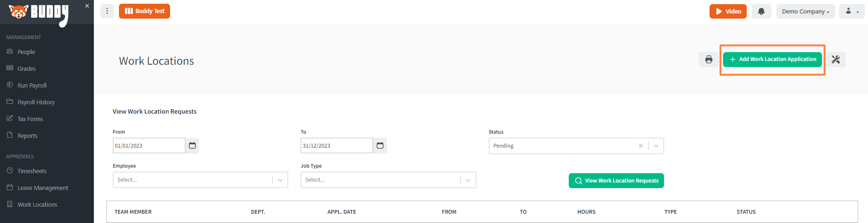The height and width of the screenshot is (223, 868).
Task: Edit the To date field
Action: (337, 146)
